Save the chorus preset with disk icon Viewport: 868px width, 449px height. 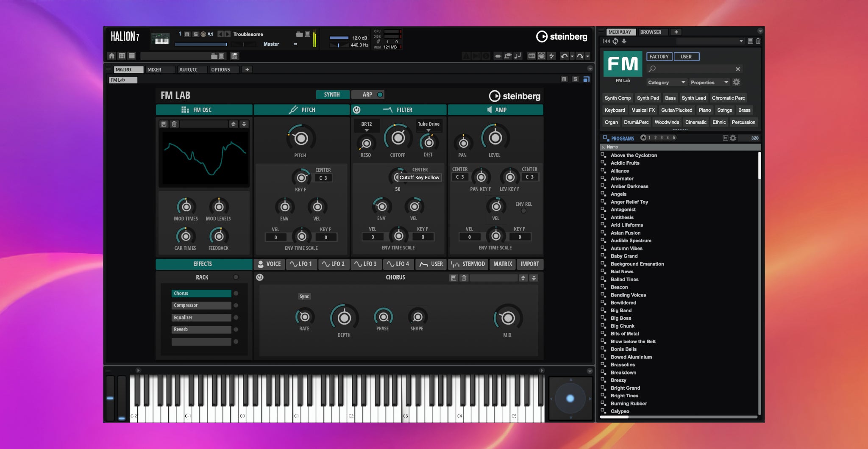click(x=453, y=278)
